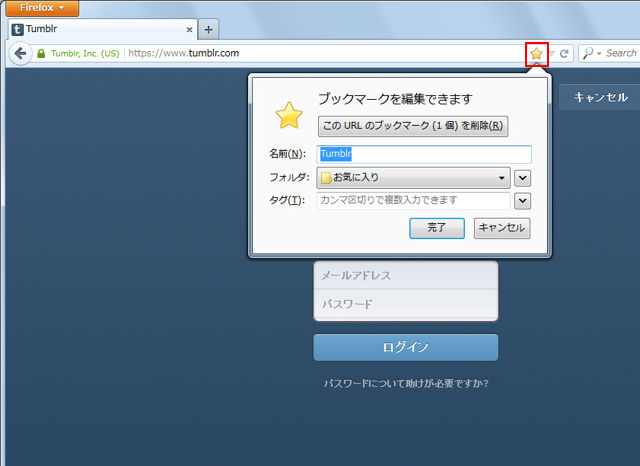Click the tags input field
Viewport: 640px width, 466px height.
click(413, 200)
